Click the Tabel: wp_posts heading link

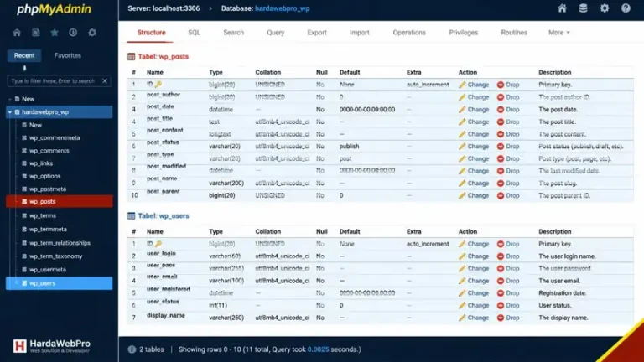163,57
